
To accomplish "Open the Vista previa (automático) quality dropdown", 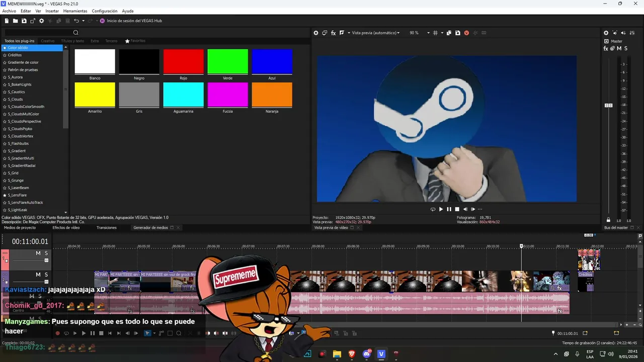I will click(376, 33).
